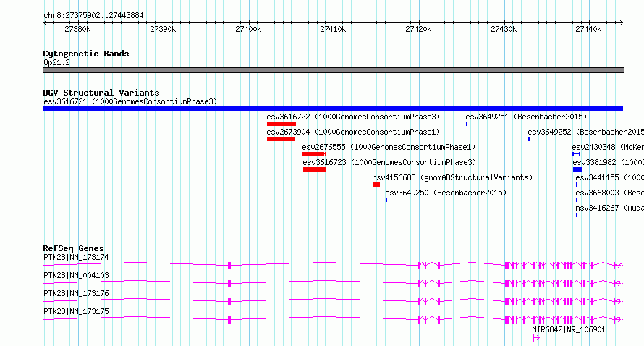Open the RefSeq Genes track title
Screen dimensions: 644x346
point(74,248)
